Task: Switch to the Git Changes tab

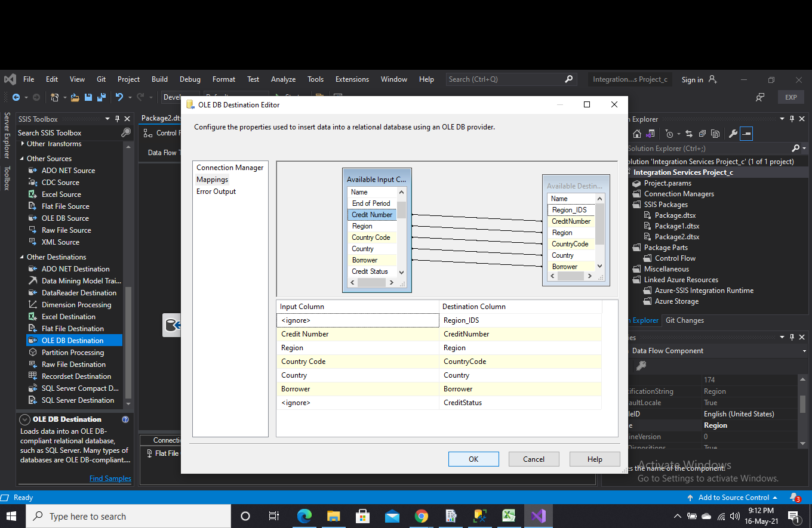Action: click(x=685, y=320)
